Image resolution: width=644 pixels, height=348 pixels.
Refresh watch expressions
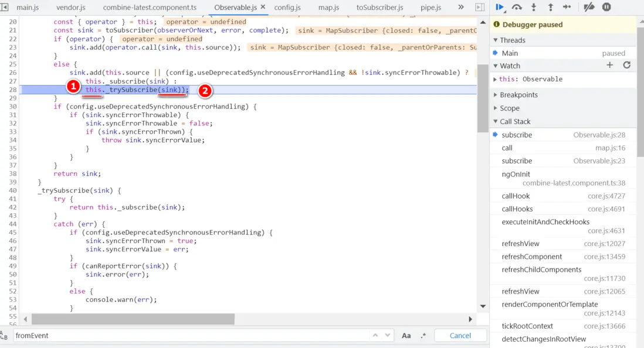point(627,65)
